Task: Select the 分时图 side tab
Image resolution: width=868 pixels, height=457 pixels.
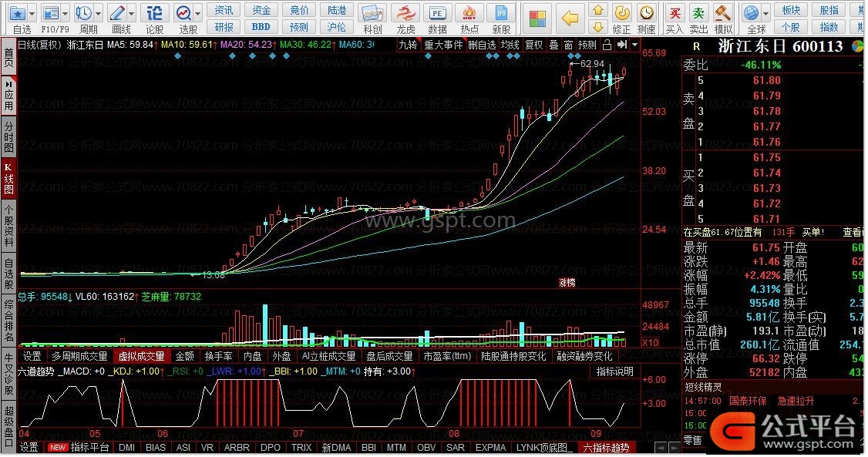Action: [8, 138]
